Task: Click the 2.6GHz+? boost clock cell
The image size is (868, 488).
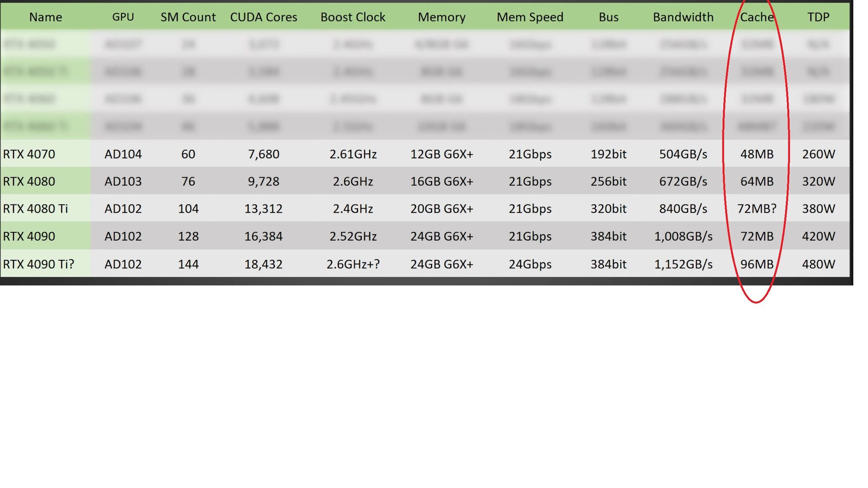Action: [x=353, y=264]
